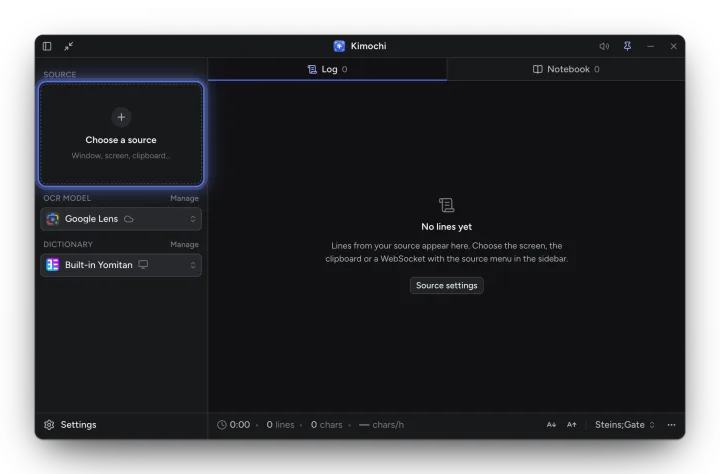Click the compact mode collapse arrows icon
The height and width of the screenshot is (474, 720).
click(69, 46)
